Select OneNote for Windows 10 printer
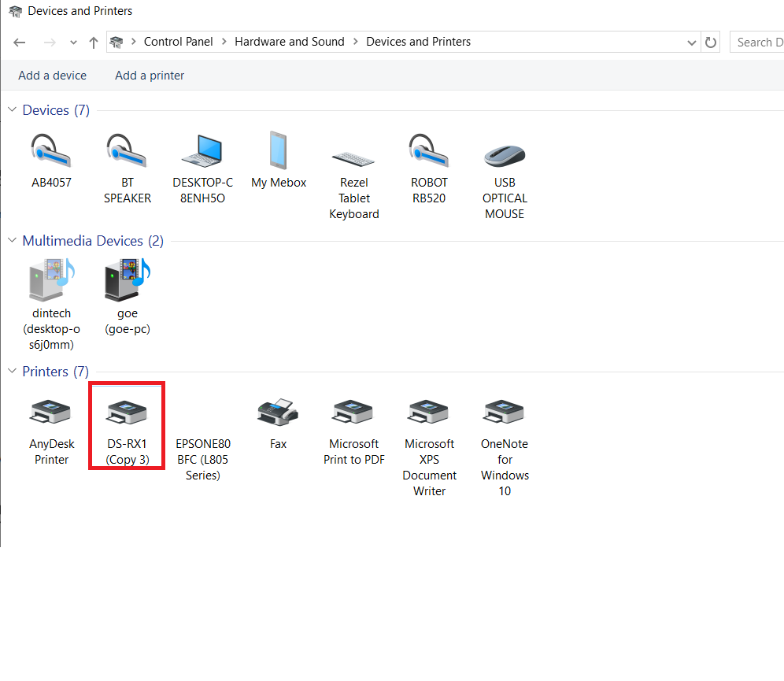 tap(505, 447)
